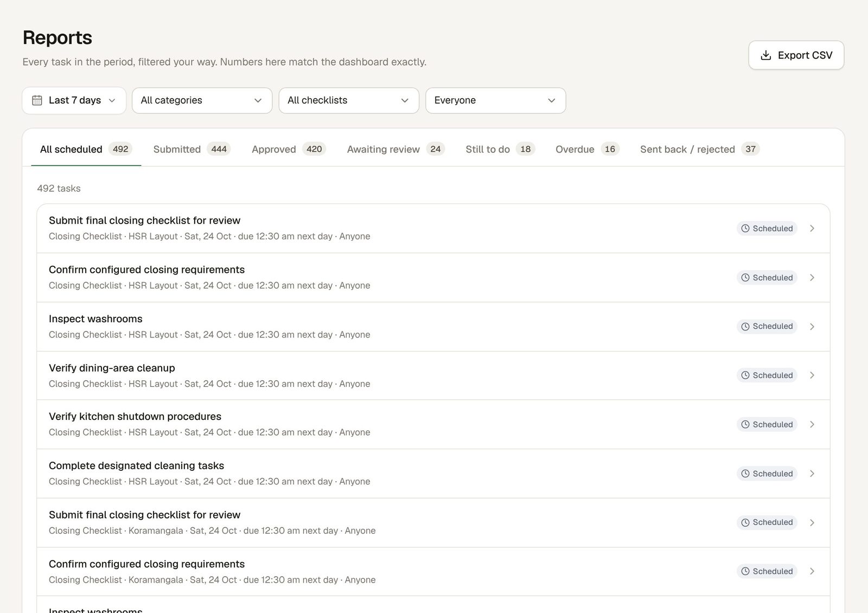Click the calendar icon beside Last 7 days
The width and height of the screenshot is (868, 613).
pos(37,100)
